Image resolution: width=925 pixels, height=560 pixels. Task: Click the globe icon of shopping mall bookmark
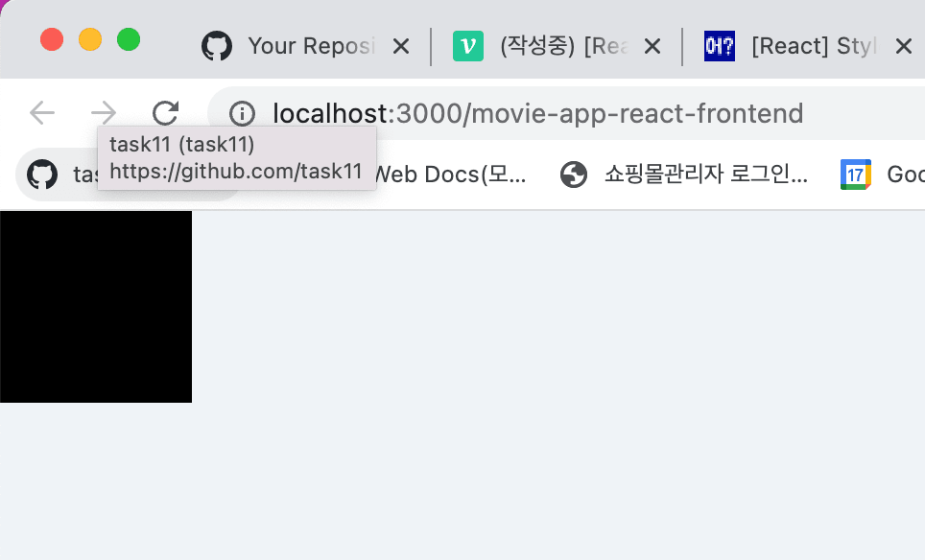click(x=574, y=175)
